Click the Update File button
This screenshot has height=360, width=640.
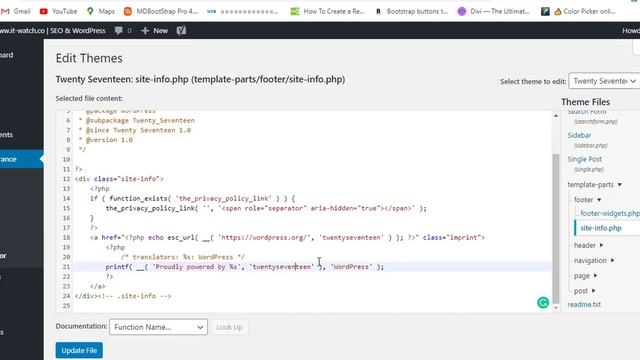click(x=79, y=350)
